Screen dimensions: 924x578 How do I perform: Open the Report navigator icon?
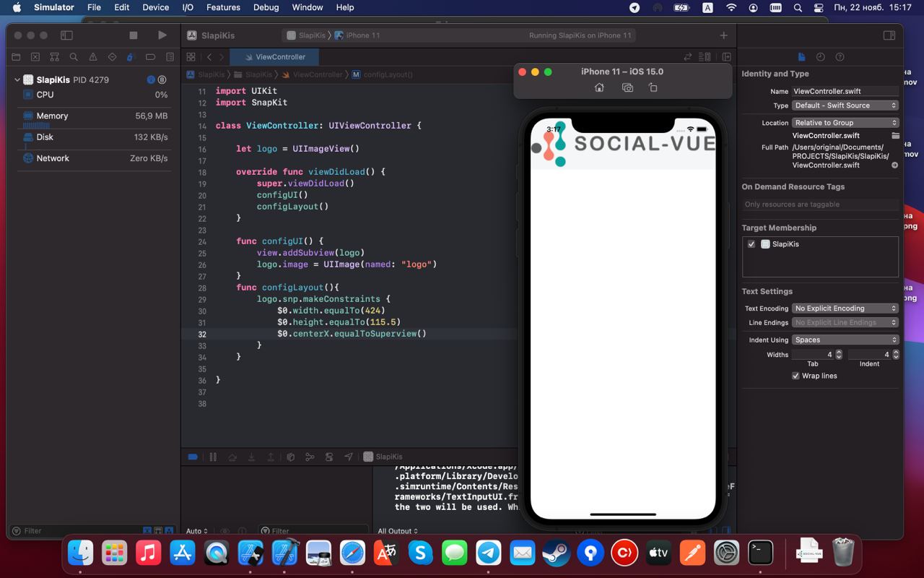[170, 56]
